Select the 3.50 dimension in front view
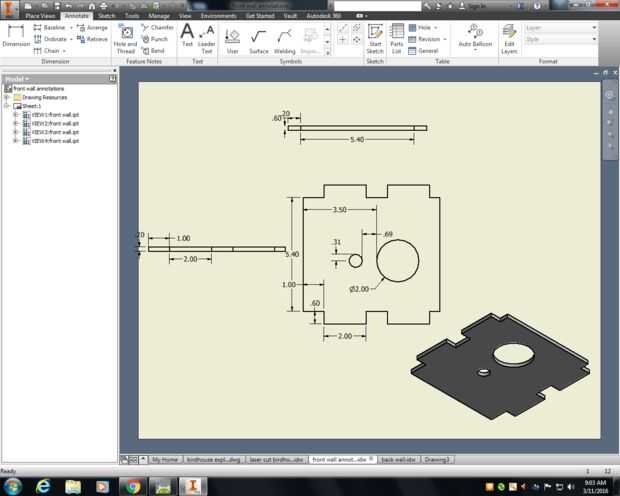 (x=340, y=210)
